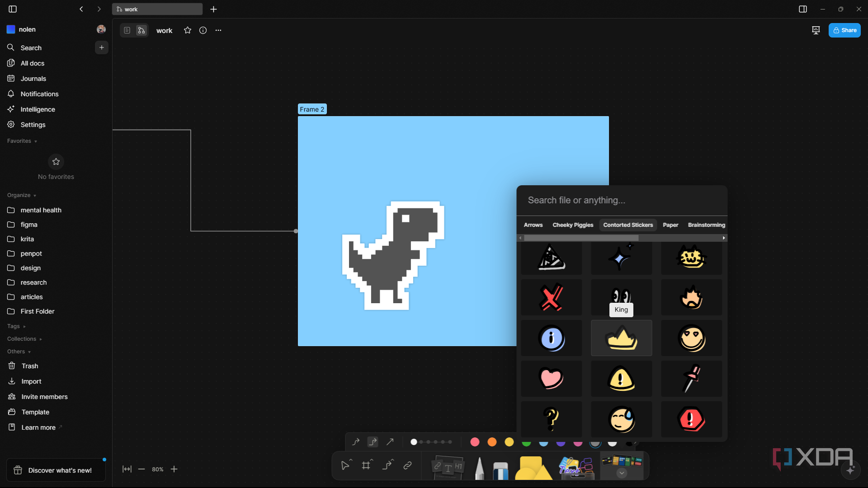Insert the yellow warning triangle sticker
Screen dimensions: 868x488
621,379
